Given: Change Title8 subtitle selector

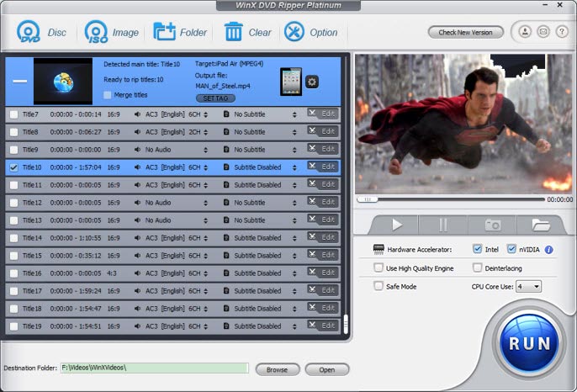Looking at the screenshot, I should [x=294, y=132].
